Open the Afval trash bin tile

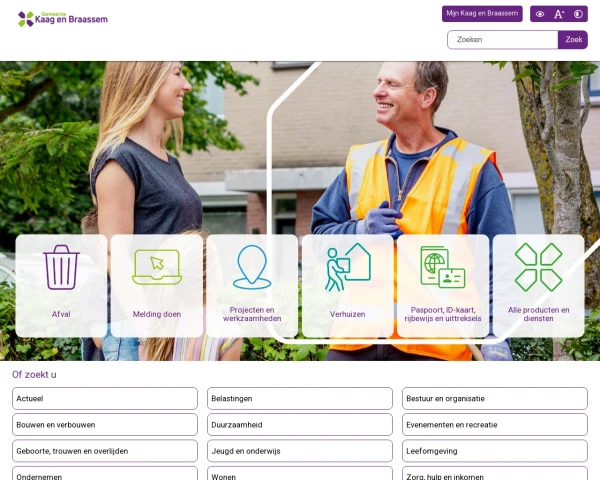coord(61,286)
